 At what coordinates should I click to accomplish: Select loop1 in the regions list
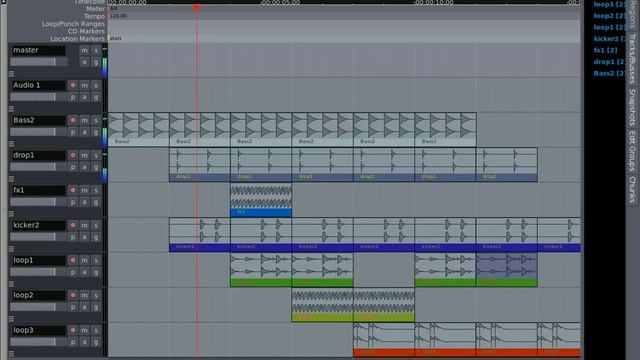[x=609, y=27]
